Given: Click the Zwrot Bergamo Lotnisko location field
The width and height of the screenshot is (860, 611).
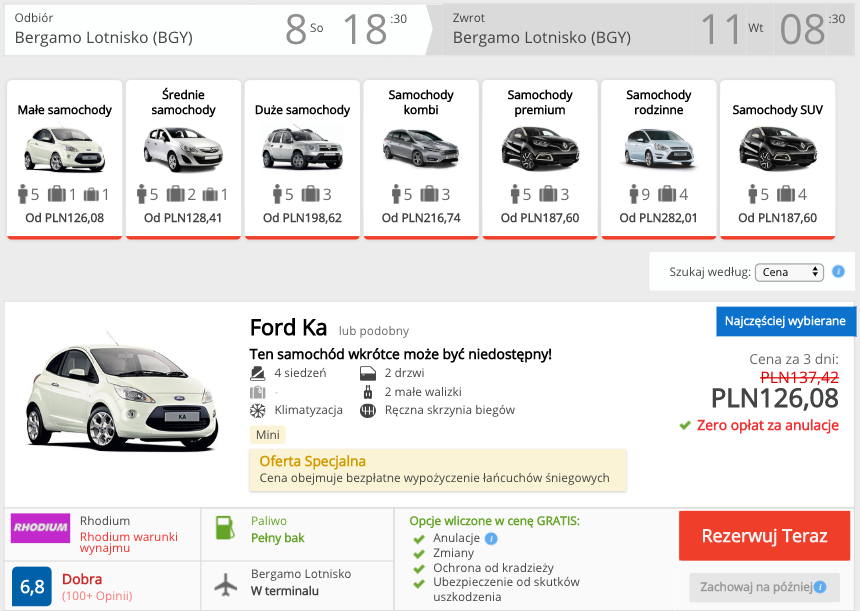Looking at the screenshot, I should coord(541,30).
